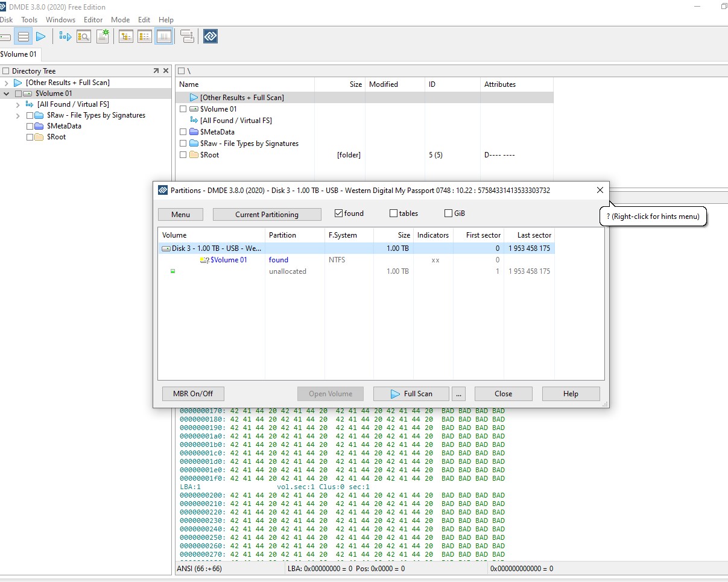
Task: Click the play icon on Full Scan button
Action: [x=395, y=394]
